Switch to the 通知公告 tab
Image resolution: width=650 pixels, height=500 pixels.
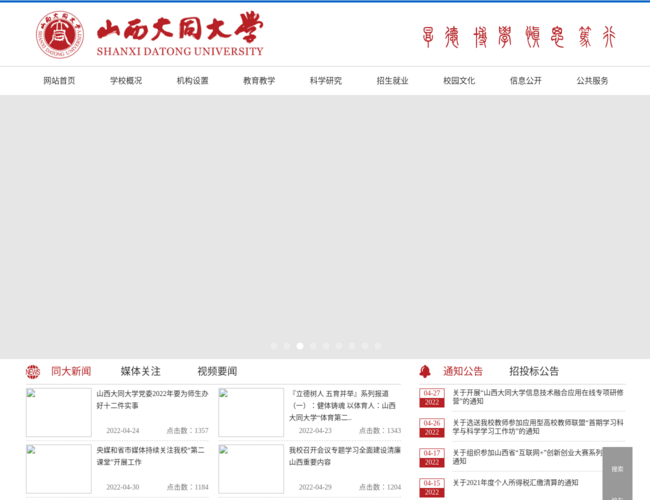(463, 371)
